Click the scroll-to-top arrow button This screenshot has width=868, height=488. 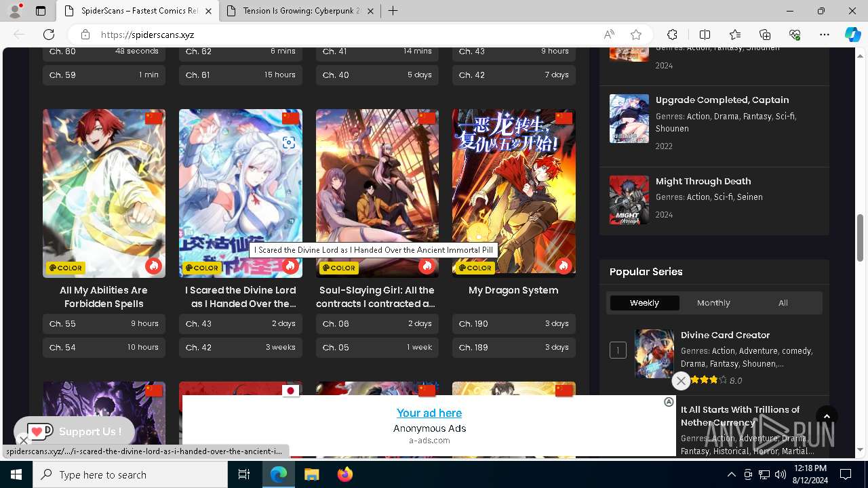(x=827, y=417)
